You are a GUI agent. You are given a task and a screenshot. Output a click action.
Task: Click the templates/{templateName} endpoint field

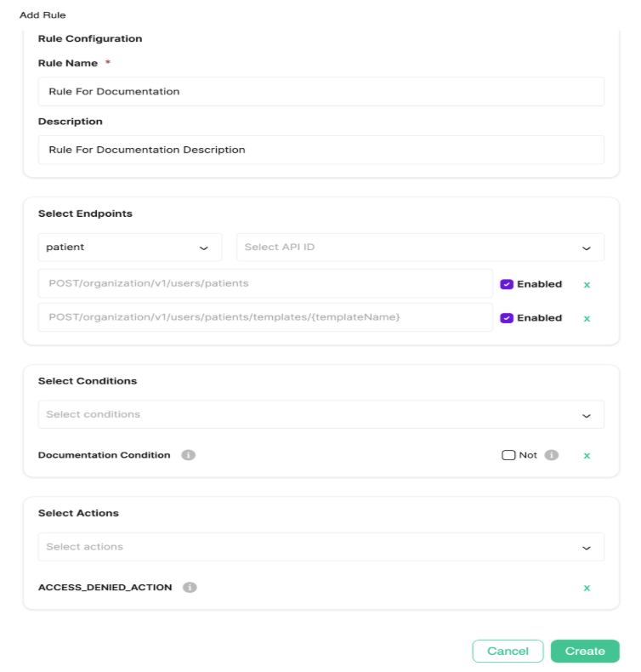tap(265, 317)
